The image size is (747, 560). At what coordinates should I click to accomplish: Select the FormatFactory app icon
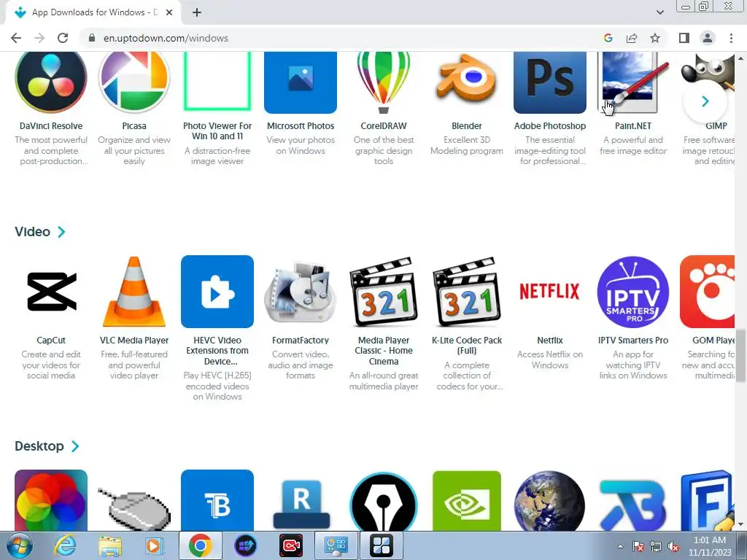[301, 292]
